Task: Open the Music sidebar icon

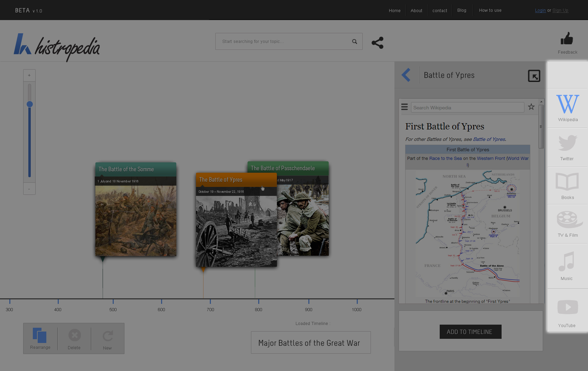Action: pos(567,265)
